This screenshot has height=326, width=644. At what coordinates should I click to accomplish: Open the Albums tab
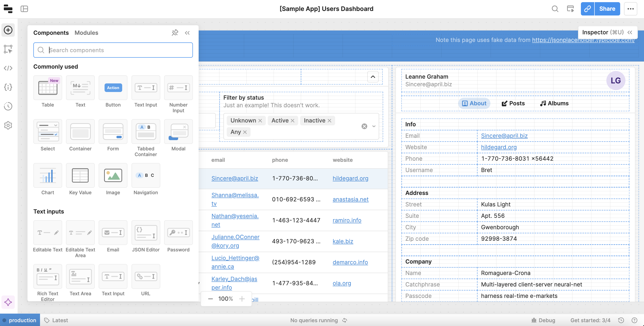click(x=554, y=103)
